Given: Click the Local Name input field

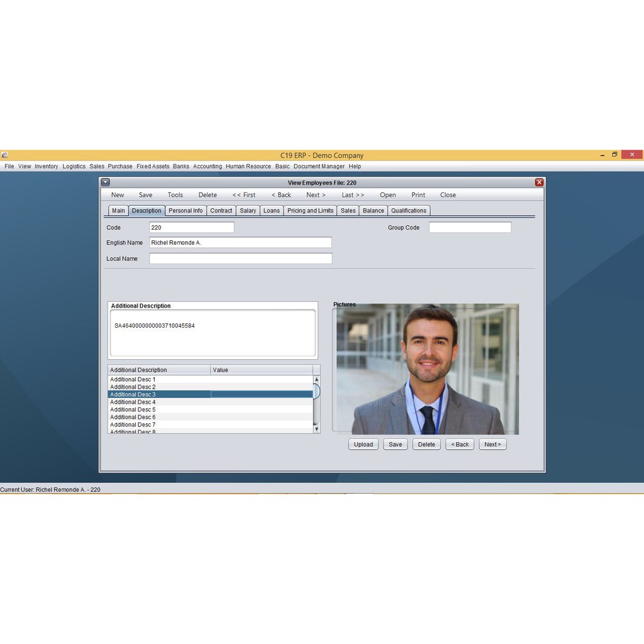Looking at the screenshot, I should click(241, 258).
